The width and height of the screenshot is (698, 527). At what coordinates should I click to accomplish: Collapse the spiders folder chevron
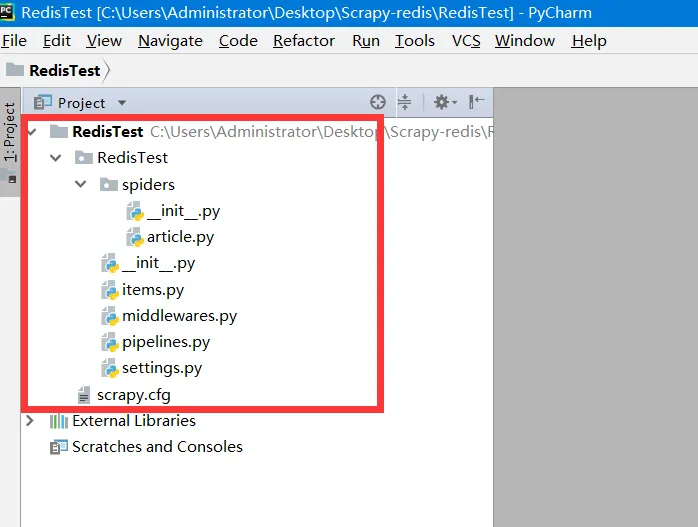[x=81, y=184]
